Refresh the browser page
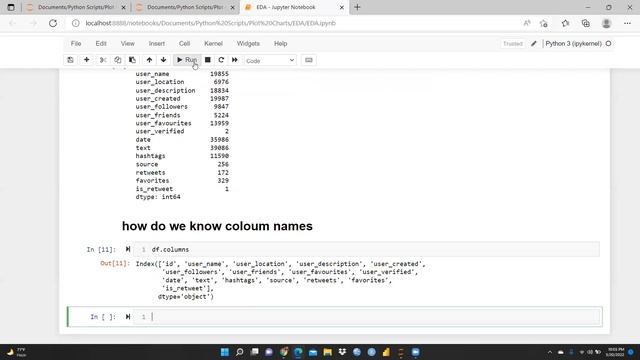Screen dimensions: 640x360 point(53,23)
